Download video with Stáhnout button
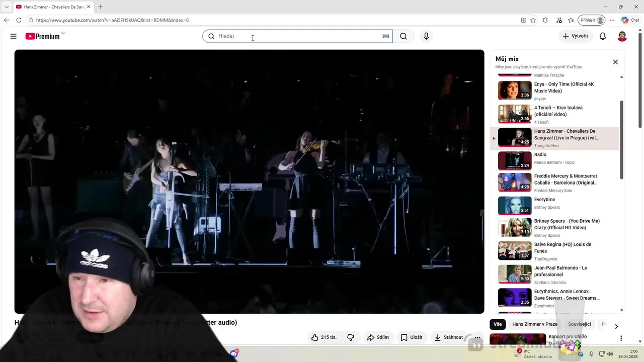 click(448, 337)
